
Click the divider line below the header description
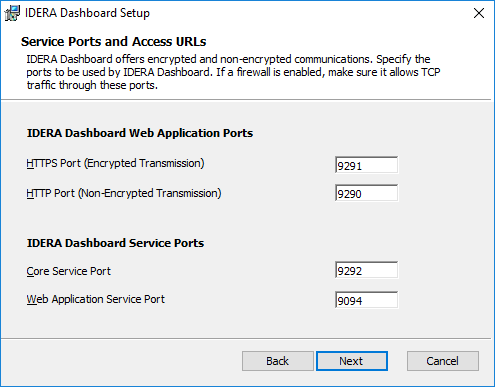click(x=246, y=99)
